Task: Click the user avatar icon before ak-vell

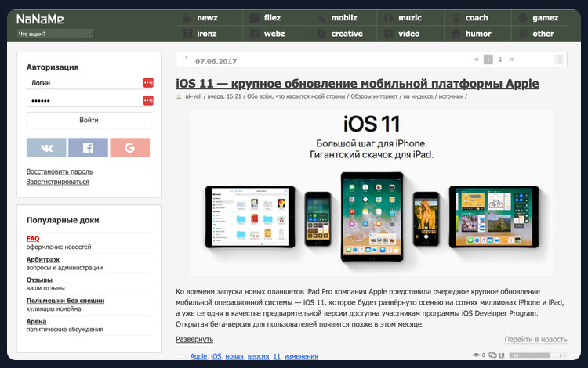Action: pos(179,96)
